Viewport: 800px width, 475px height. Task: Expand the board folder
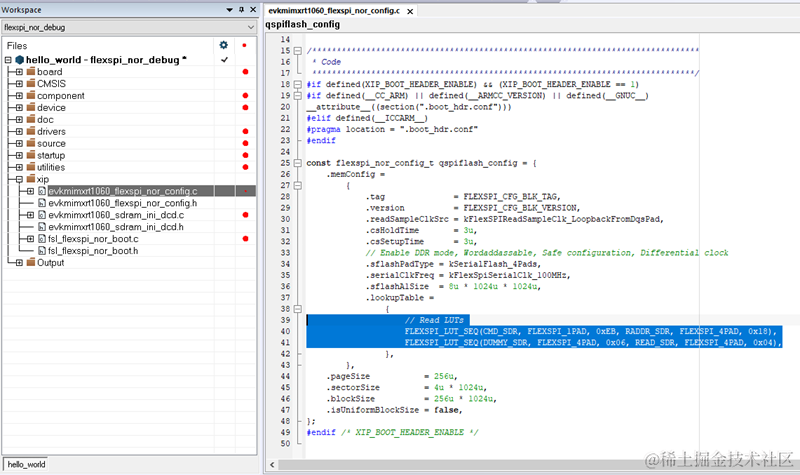point(19,72)
